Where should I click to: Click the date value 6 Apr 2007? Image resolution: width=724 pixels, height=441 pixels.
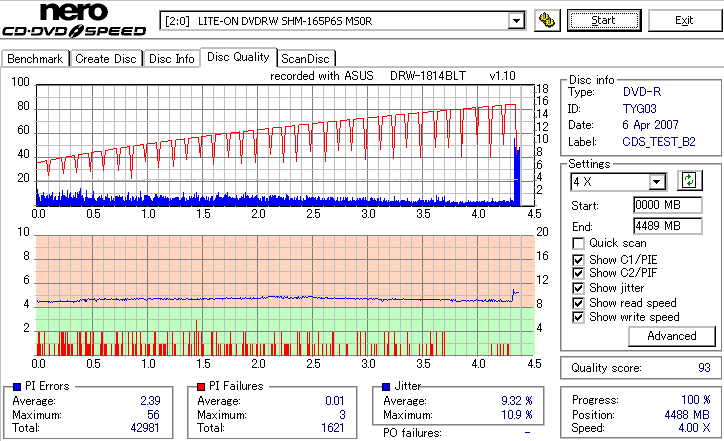[650, 125]
